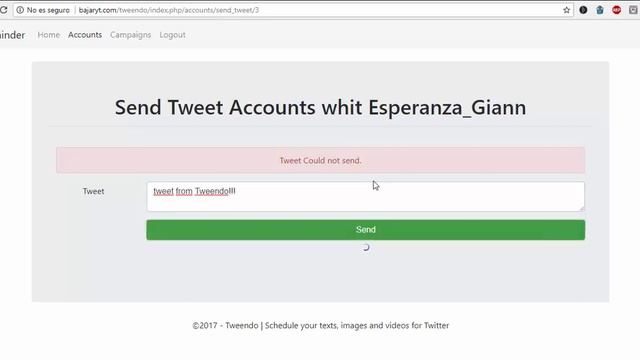This screenshot has width=640, height=360.
Task: Focus the Tweet text area
Action: coord(366,197)
